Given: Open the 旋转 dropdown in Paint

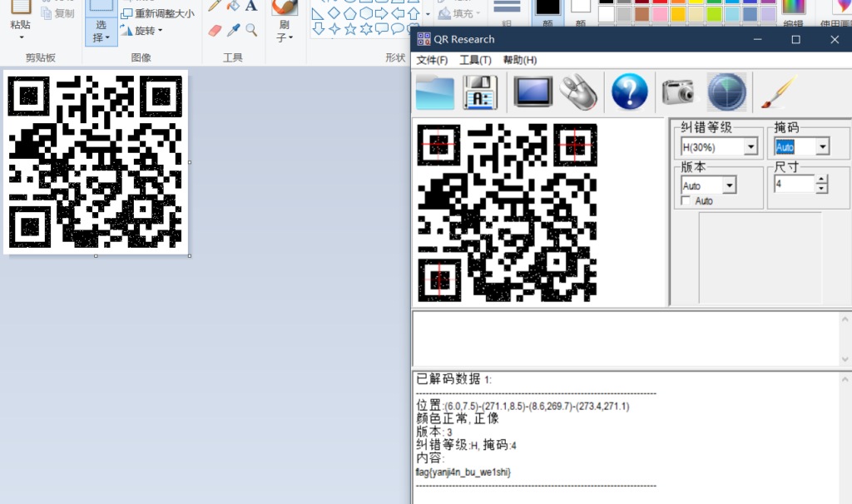Looking at the screenshot, I should pyautogui.click(x=141, y=31).
